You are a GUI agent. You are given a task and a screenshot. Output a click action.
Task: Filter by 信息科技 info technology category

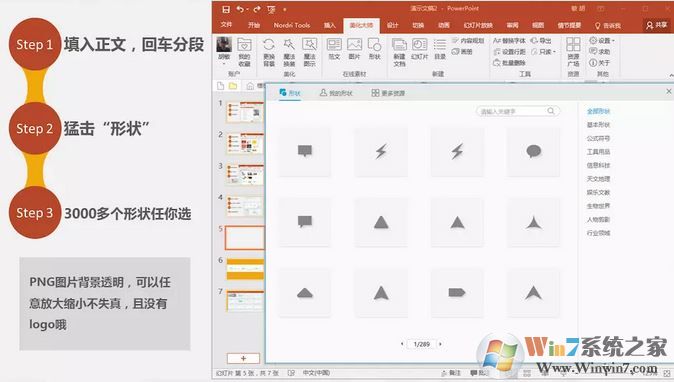point(598,165)
